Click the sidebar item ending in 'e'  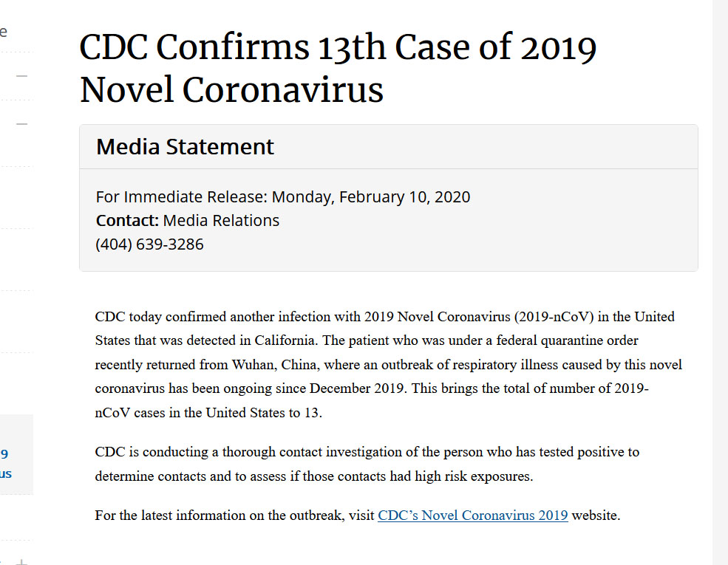coord(4,32)
